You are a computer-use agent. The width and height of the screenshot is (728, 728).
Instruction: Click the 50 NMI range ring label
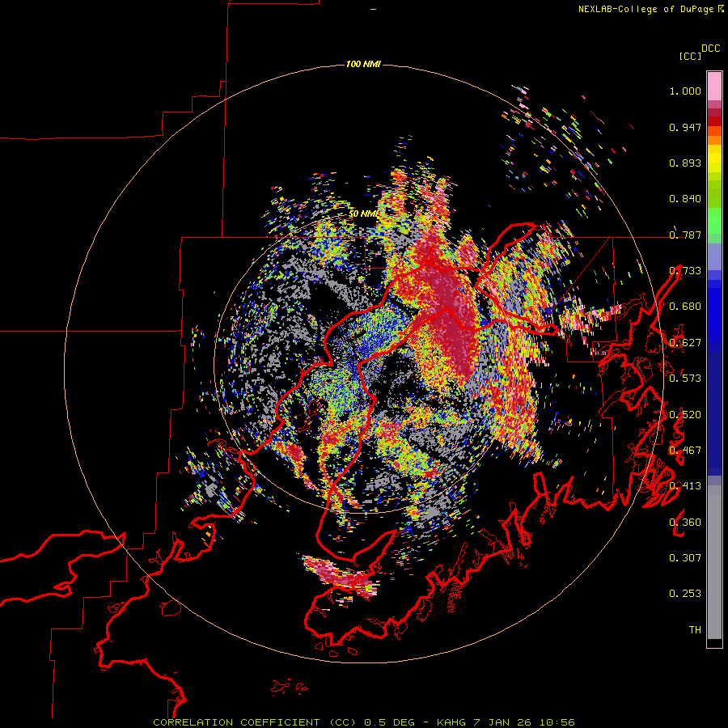tap(363, 214)
